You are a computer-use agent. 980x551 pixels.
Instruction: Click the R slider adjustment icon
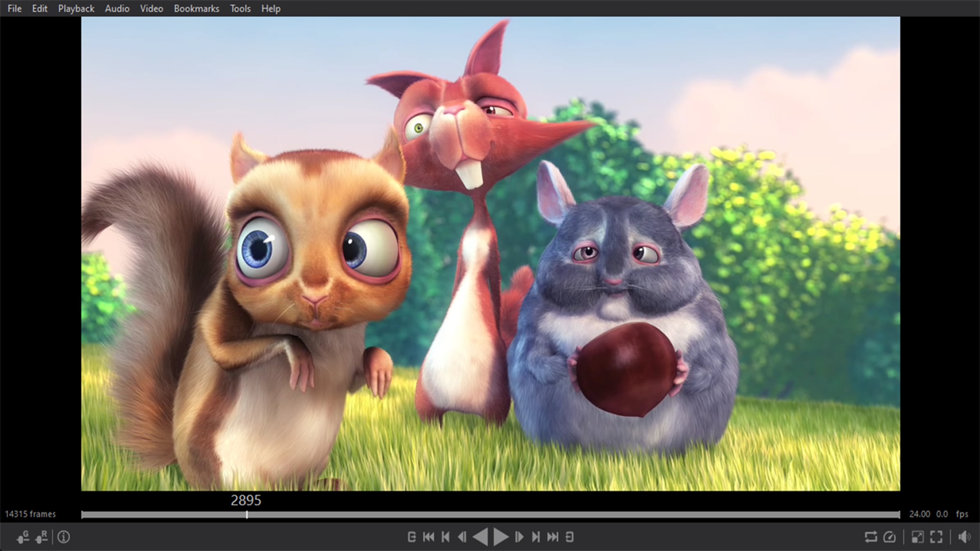point(41,537)
